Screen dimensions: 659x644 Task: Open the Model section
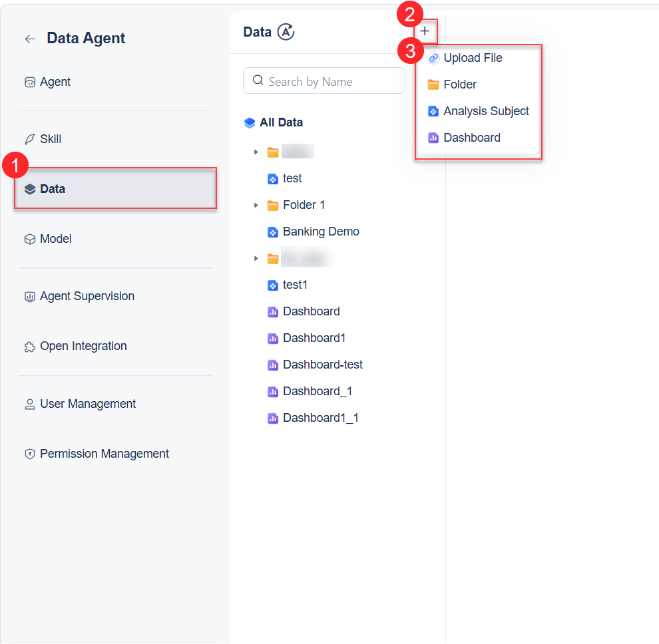tap(55, 239)
